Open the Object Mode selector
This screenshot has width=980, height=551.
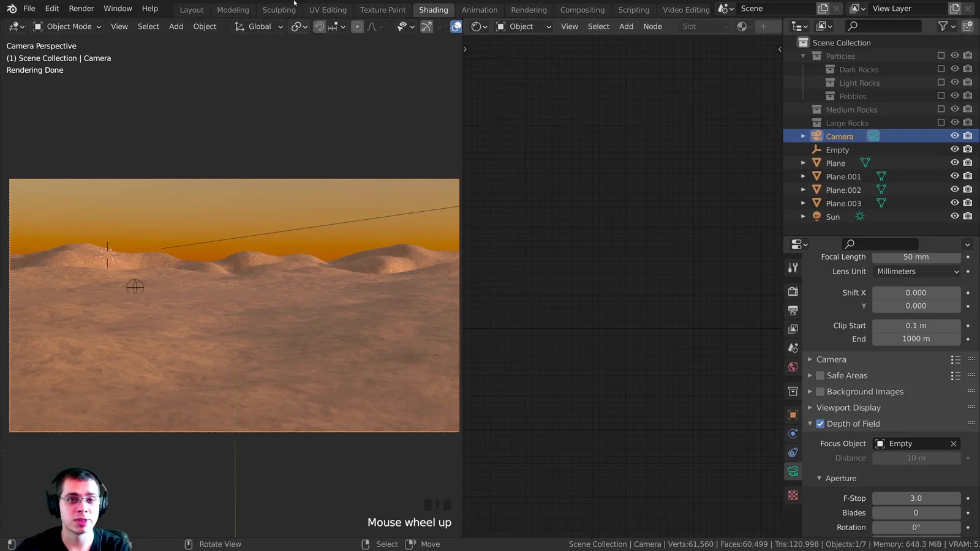(x=67, y=26)
